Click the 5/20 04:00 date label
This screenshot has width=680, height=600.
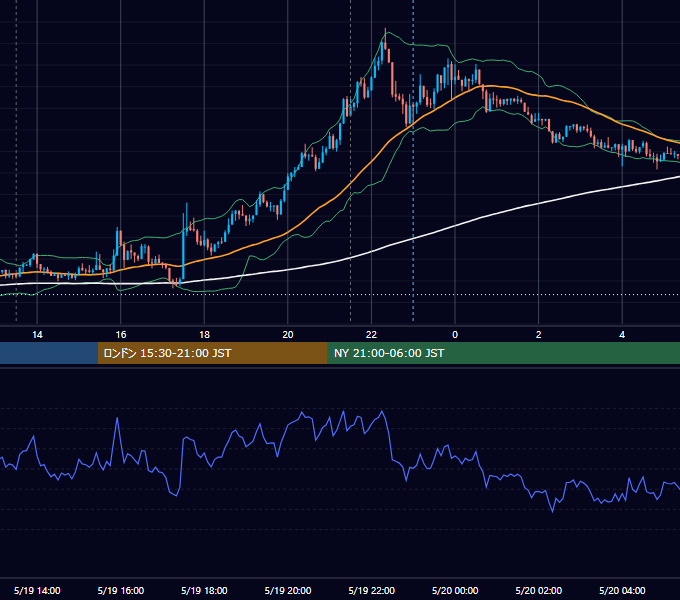(622, 590)
